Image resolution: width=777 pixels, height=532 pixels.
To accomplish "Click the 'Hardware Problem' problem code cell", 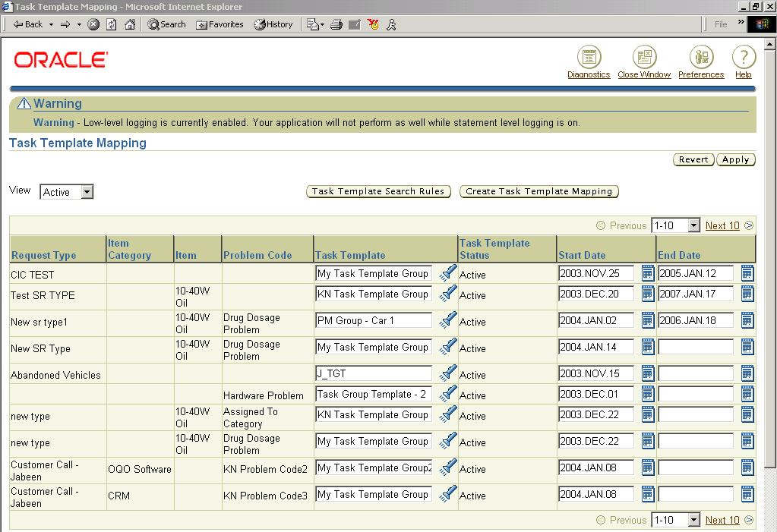I will click(x=263, y=395).
